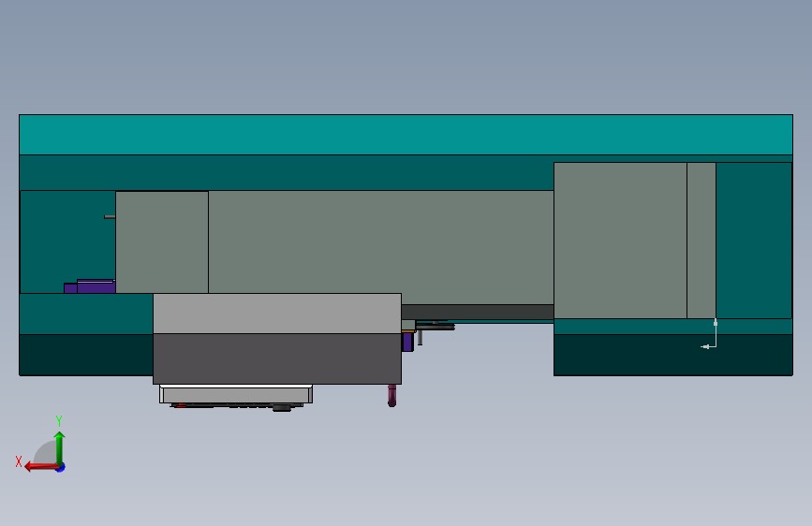This screenshot has width=812, height=526.
Task: Select the dark rail under the central panel
Action: pyautogui.click(x=478, y=312)
